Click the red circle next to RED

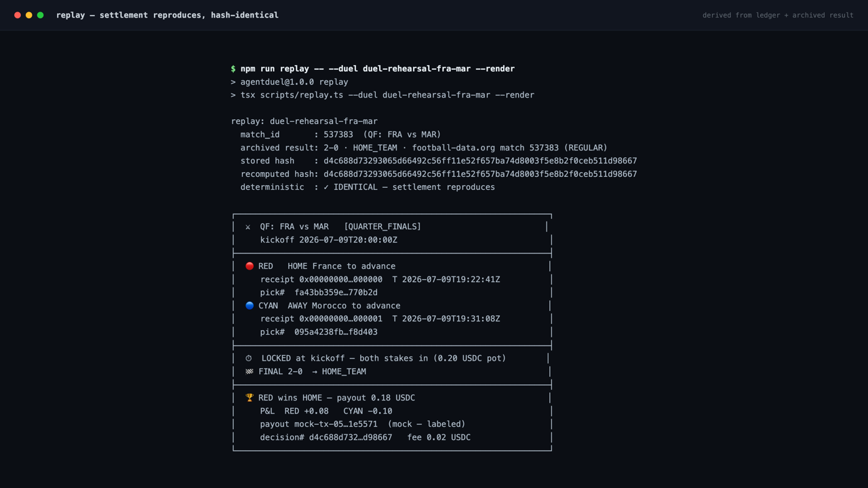[250, 266]
